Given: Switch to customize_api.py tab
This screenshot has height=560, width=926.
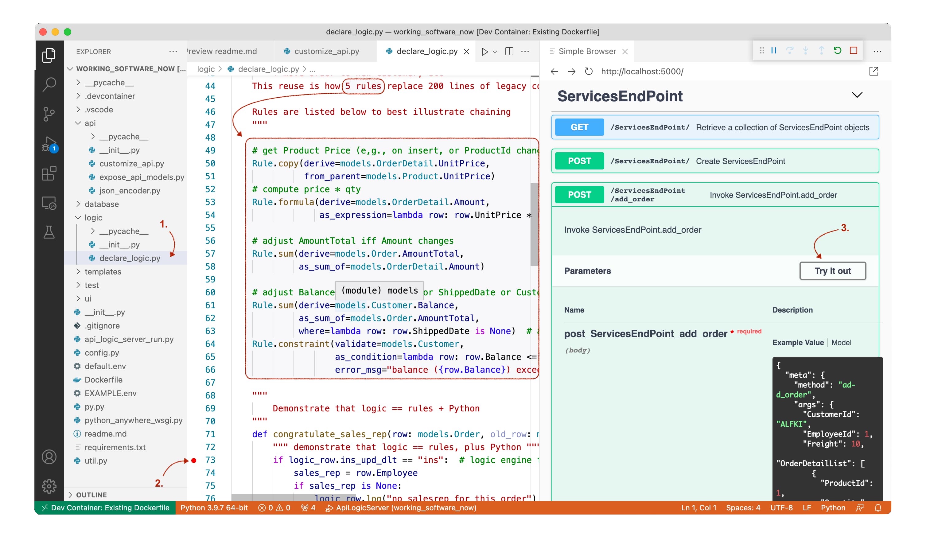Looking at the screenshot, I should 326,52.
